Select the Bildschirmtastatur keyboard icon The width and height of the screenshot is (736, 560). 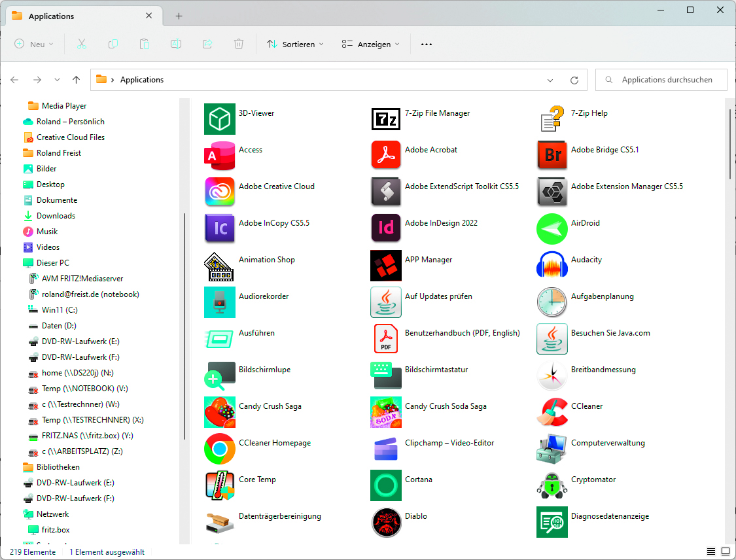(x=386, y=375)
